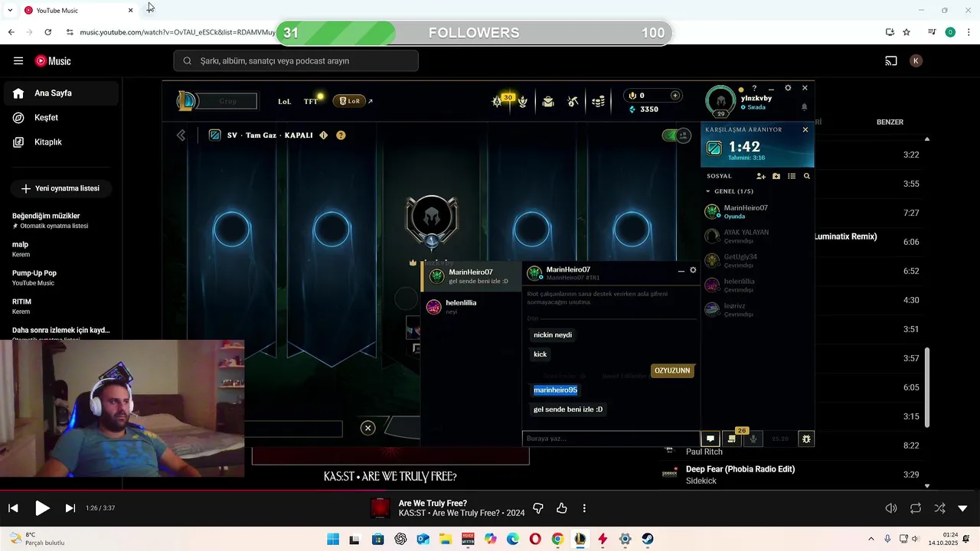This screenshot has height=551, width=980.
Task: Cancel with the round X lobby button
Action: [368, 428]
